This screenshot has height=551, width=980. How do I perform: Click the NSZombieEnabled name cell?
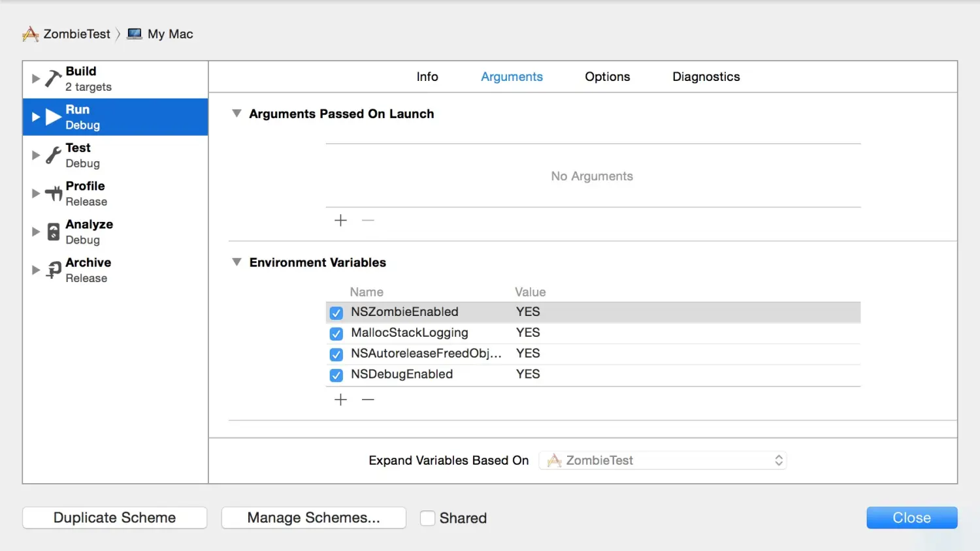[x=404, y=312]
